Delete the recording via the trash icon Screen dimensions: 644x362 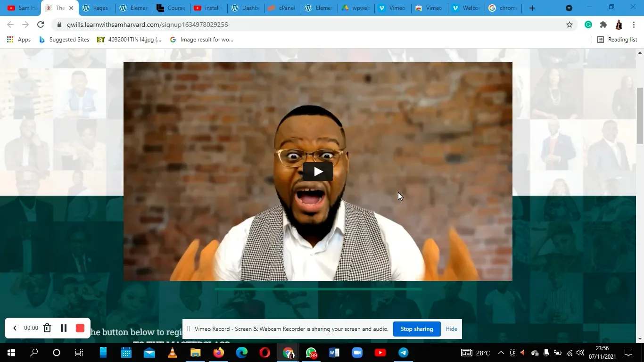click(47, 328)
